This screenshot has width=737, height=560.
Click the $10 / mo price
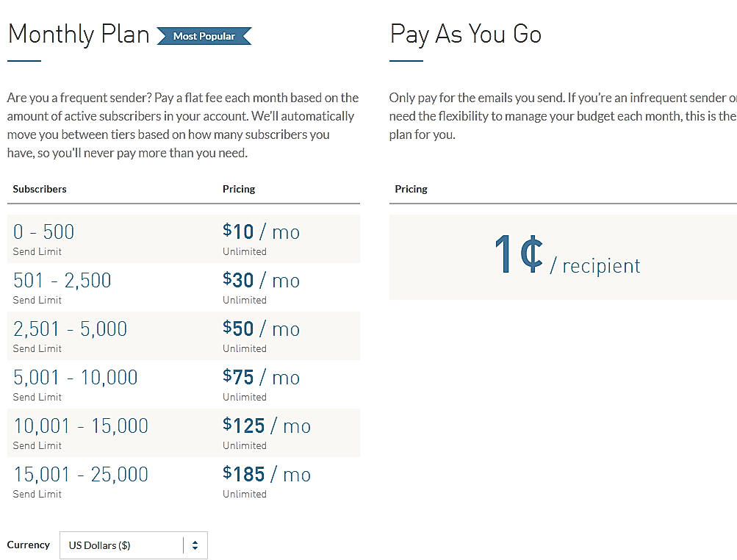[262, 231]
